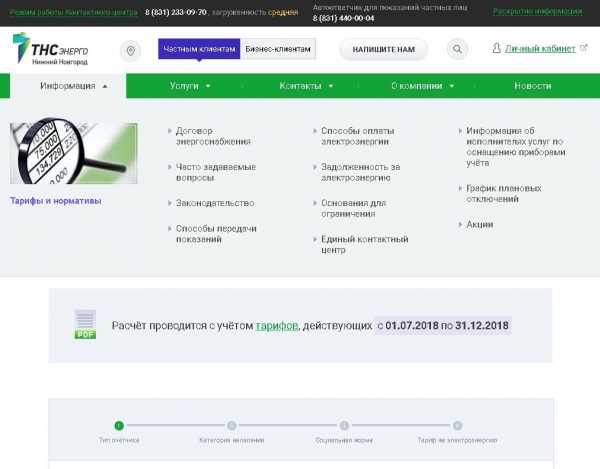This screenshot has width=600, height=469.
Task: Click the TNS Energo logo
Action: tap(50, 49)
